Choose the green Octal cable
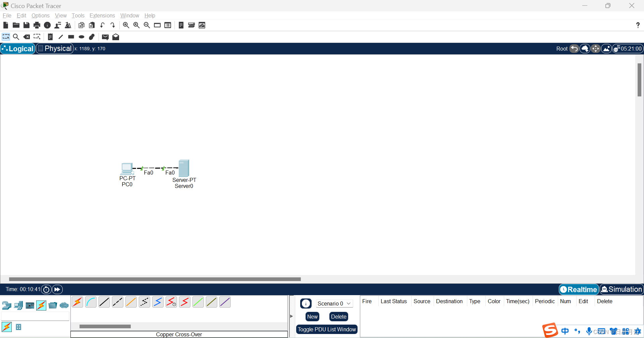This screenshot has height=338, width=644. 198,302
